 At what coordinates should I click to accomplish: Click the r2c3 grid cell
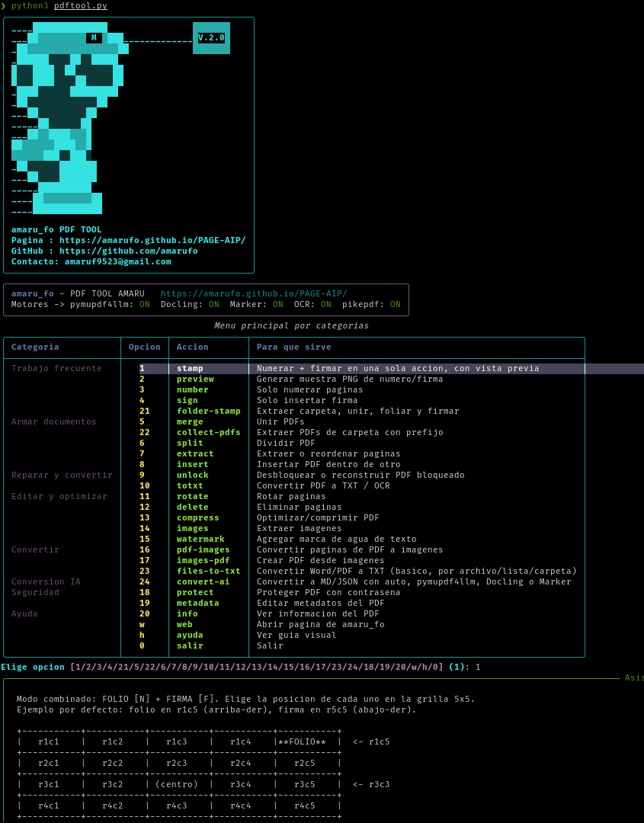coord(177,763)
